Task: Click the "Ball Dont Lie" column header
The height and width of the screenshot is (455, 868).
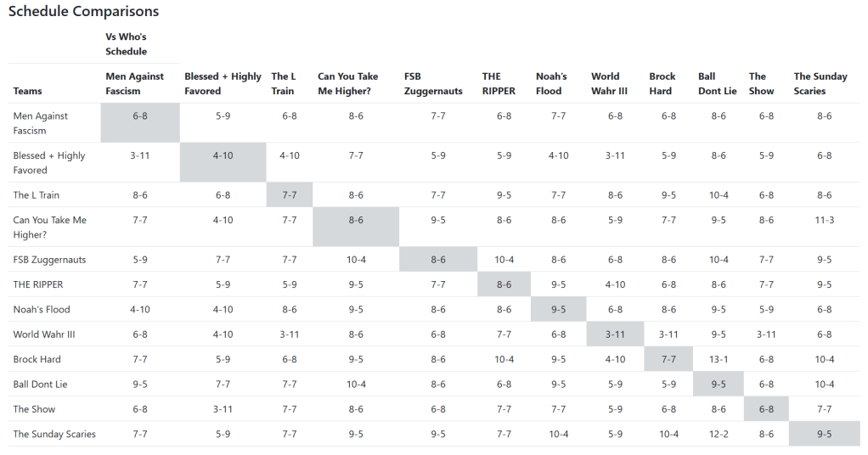Action: [718, 83]
